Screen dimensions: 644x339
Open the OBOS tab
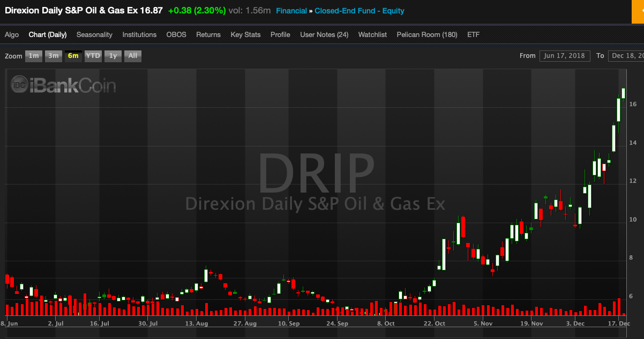[176, 34]
